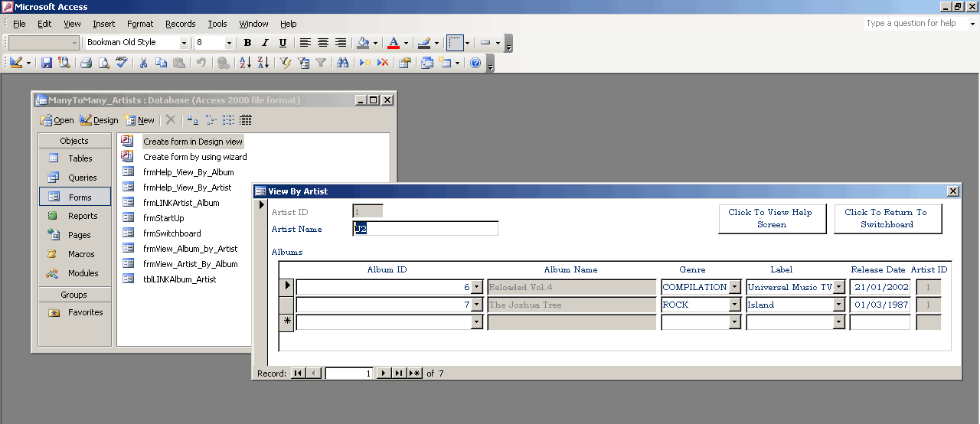980x424 pixels.
Task: Click 'Click To Return To Switchboard' button
Action: (887, 218)
